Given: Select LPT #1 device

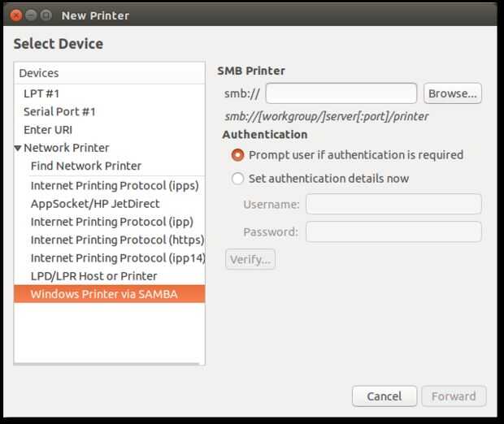Looking at the screenshot, I should point(42,94).
